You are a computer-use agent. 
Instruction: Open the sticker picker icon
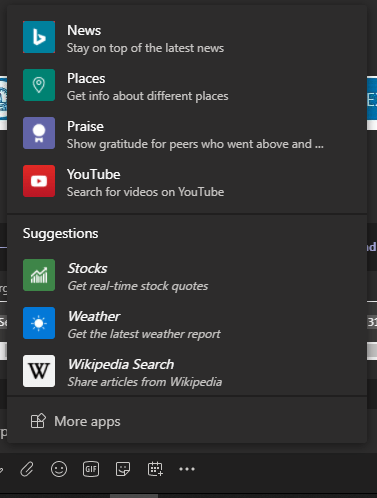(x=123, y=469)
